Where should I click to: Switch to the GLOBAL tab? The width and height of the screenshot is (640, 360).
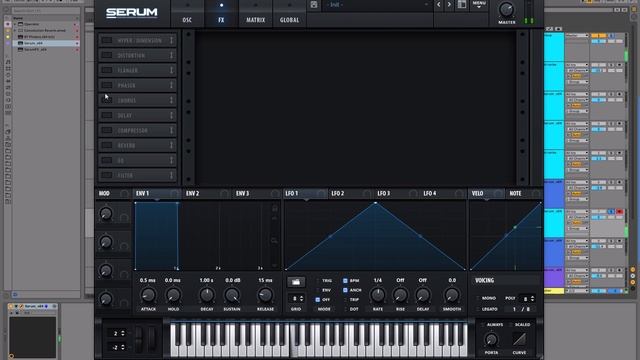289,14
